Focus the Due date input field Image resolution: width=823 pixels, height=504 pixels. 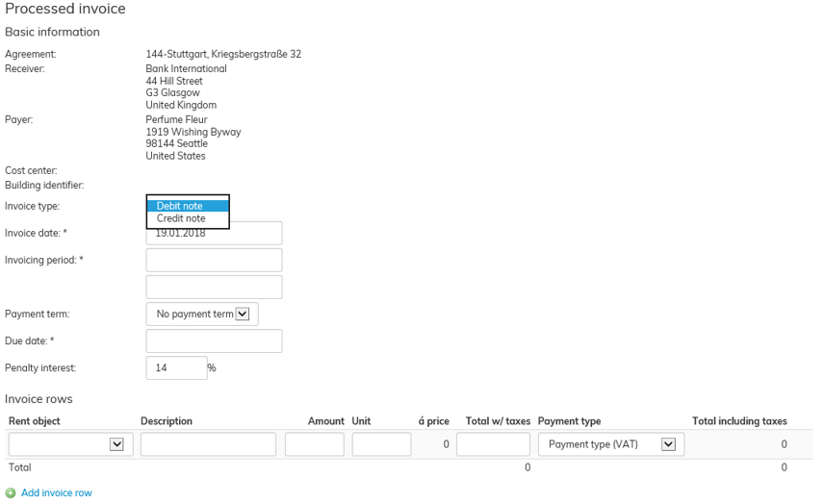click(x=214, y=340)
